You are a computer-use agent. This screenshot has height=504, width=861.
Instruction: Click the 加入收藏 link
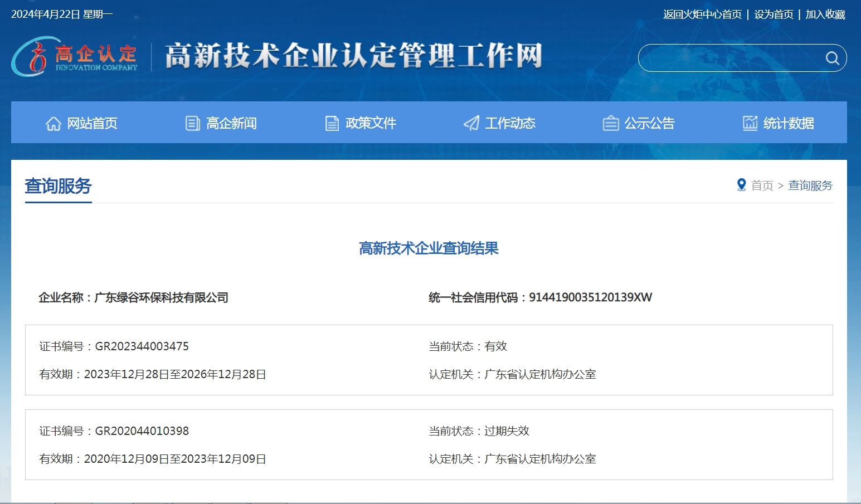point(825,14)
